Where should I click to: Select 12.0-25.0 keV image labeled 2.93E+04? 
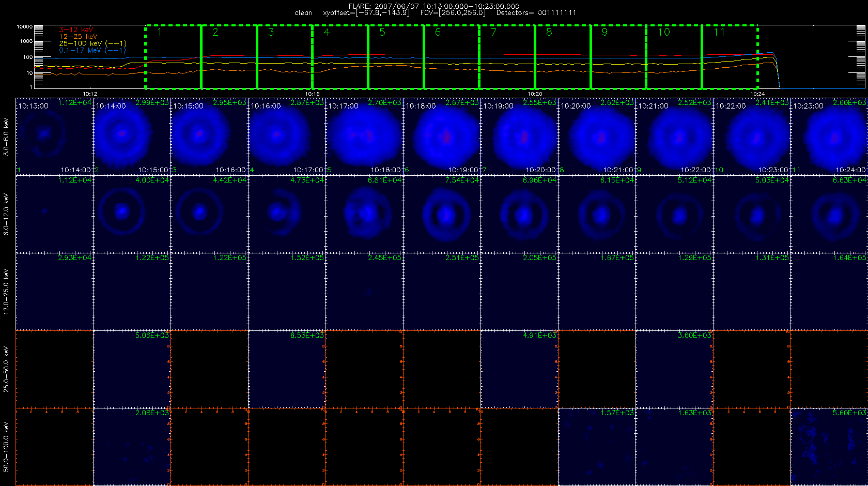click(x=55, y=292)
